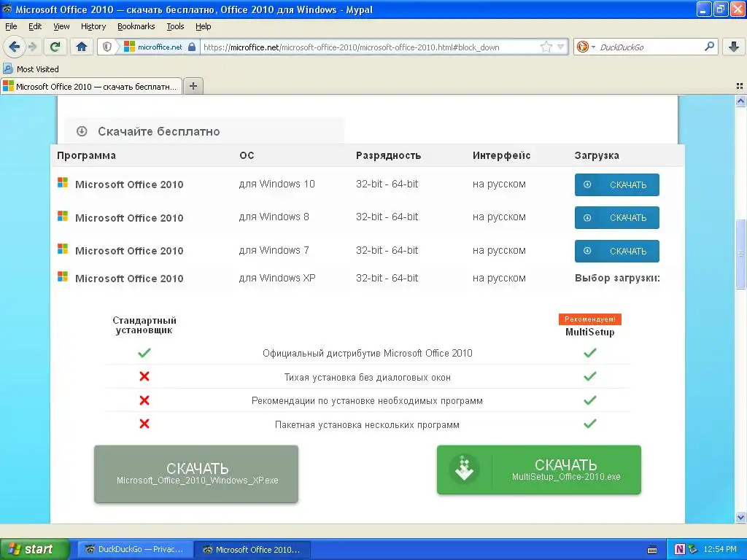Reload the page with the refresh icon
The width and height of the screenshot is (747, 560).
(x=55, y=47)
